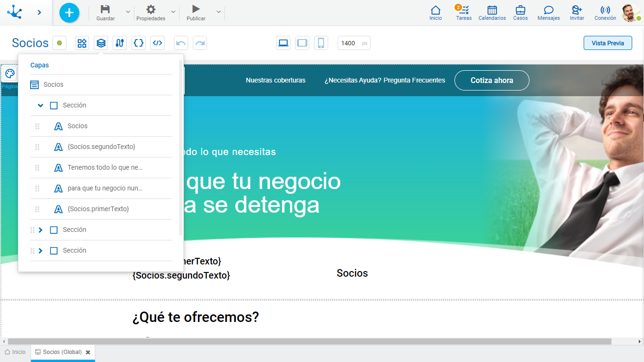This screenshot has height=362, width=644.
Task: Open Tareas task list icon
Action: click(x=464, y=10)
